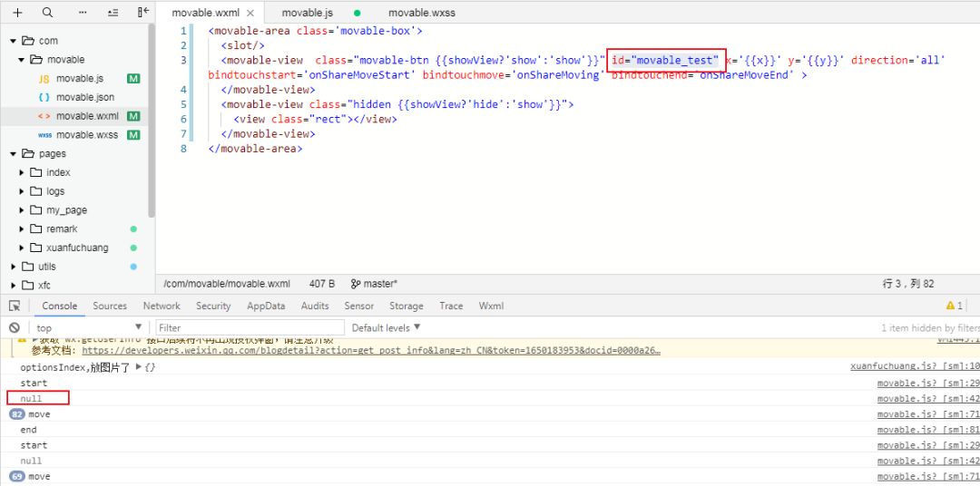Clear console with the ban icon
This screenshot has width=980, height=486.
pyautogui.click(x=15, y=327)
